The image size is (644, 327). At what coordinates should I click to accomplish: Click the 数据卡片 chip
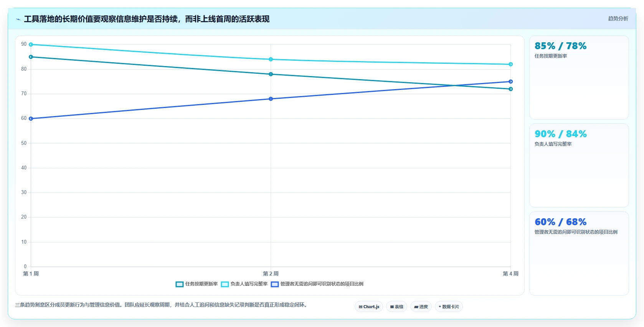pyautogui.click(x=449, y=307)
